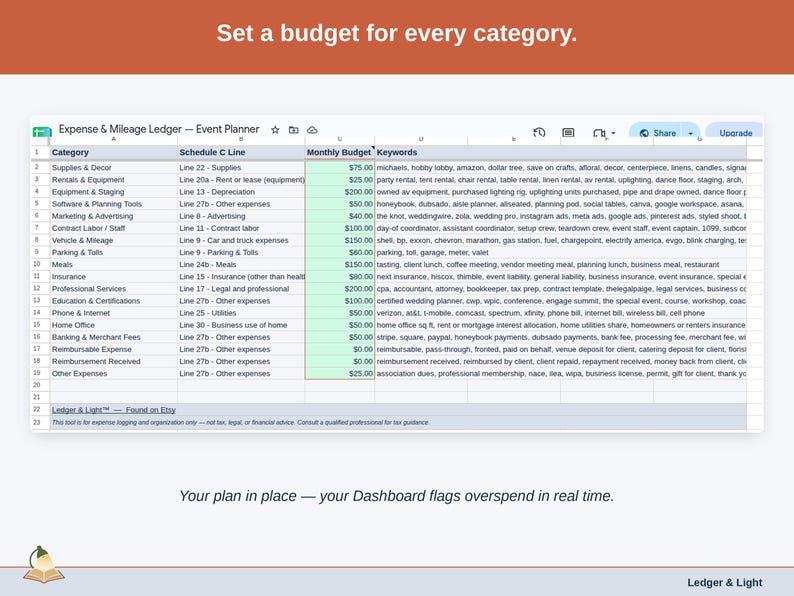Image resolution: width=794 pixels, height=596 pixels.
Task: Select the Monthly Budget header cell
Action: click(340, 152)
